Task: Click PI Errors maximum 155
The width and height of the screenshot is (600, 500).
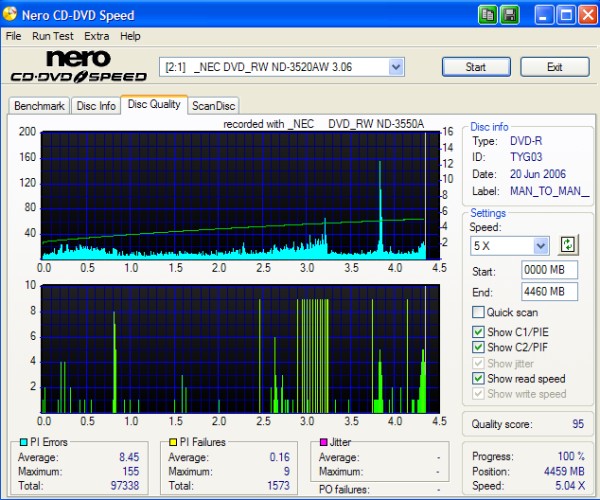Action: (x=131, y=471)
